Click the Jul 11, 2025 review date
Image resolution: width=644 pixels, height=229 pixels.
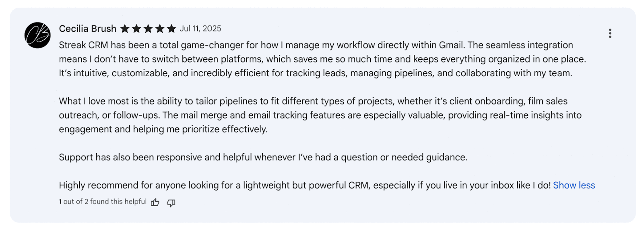200,29
